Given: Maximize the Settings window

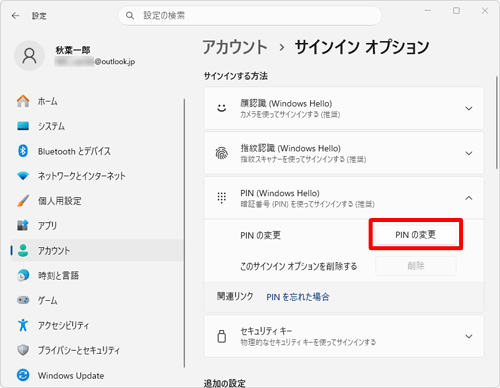Looking at the screenshot, I should coord(456,11).
